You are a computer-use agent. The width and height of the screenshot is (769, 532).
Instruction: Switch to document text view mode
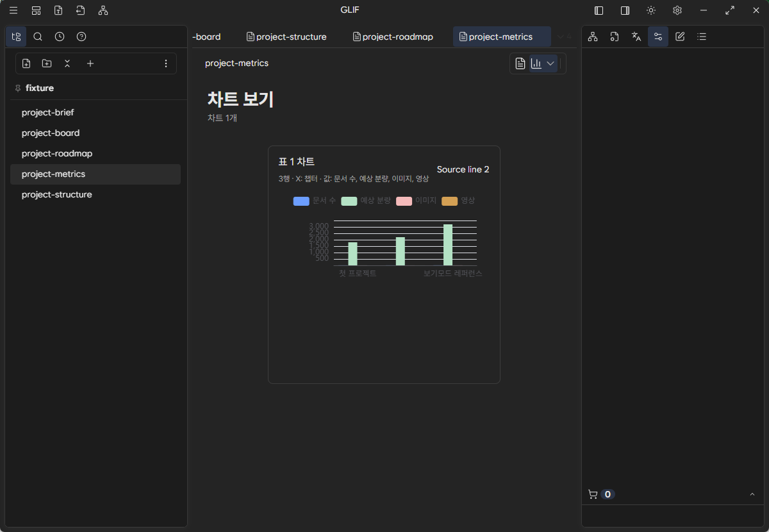click(520, 63)
